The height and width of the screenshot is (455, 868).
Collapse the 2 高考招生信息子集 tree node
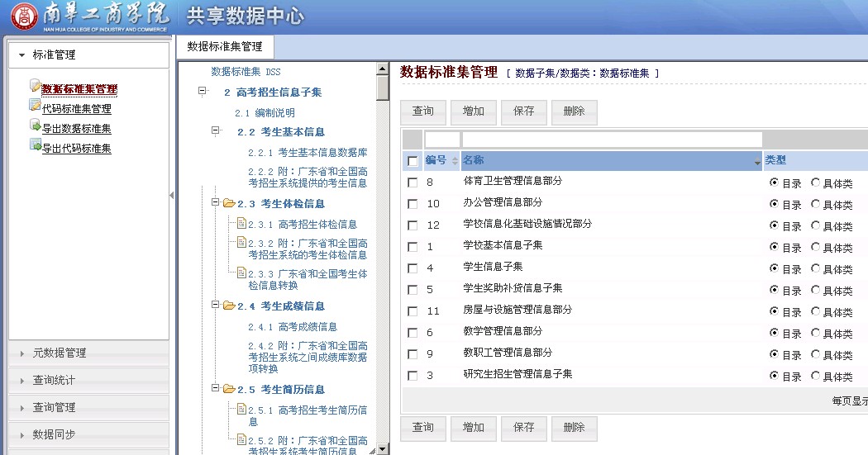pos(202,91)
